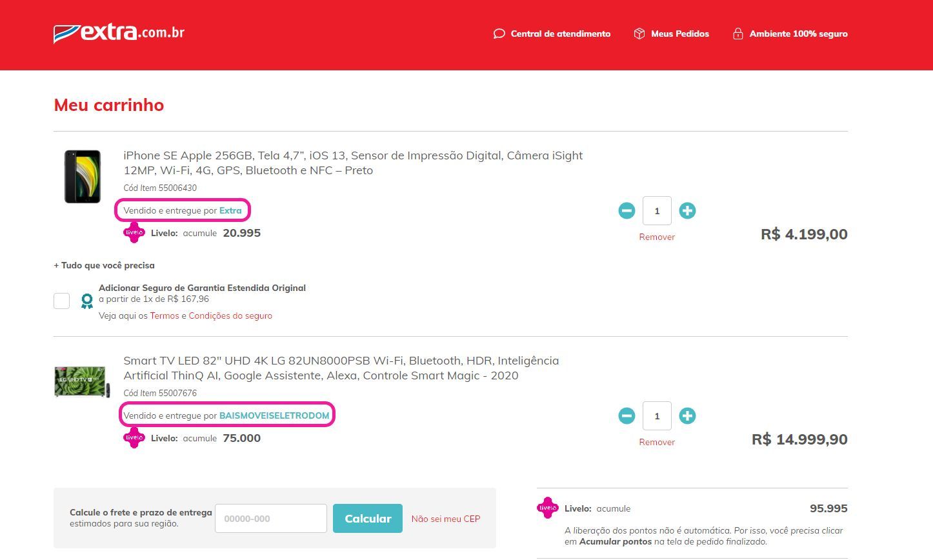
Task: Decrease the Smart TV quantity with minus button
Action: coord(627,415)
